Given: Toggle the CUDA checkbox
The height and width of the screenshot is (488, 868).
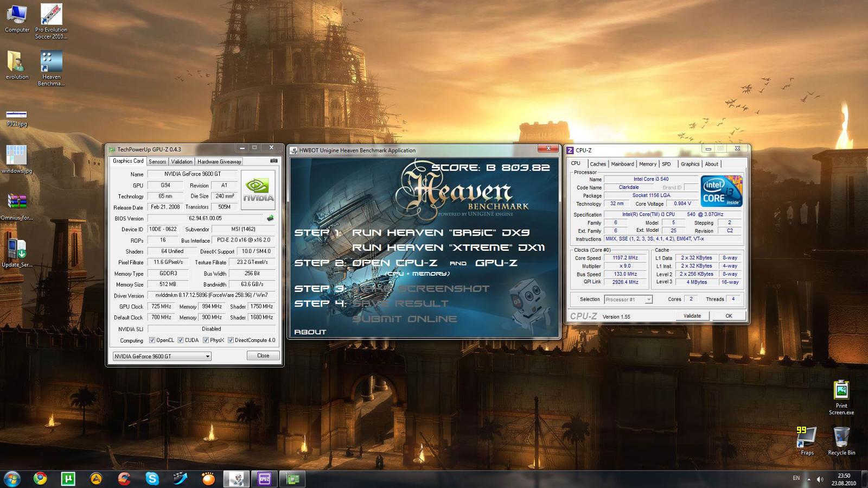Looking at the screenshot, I should tap(181, 340).
